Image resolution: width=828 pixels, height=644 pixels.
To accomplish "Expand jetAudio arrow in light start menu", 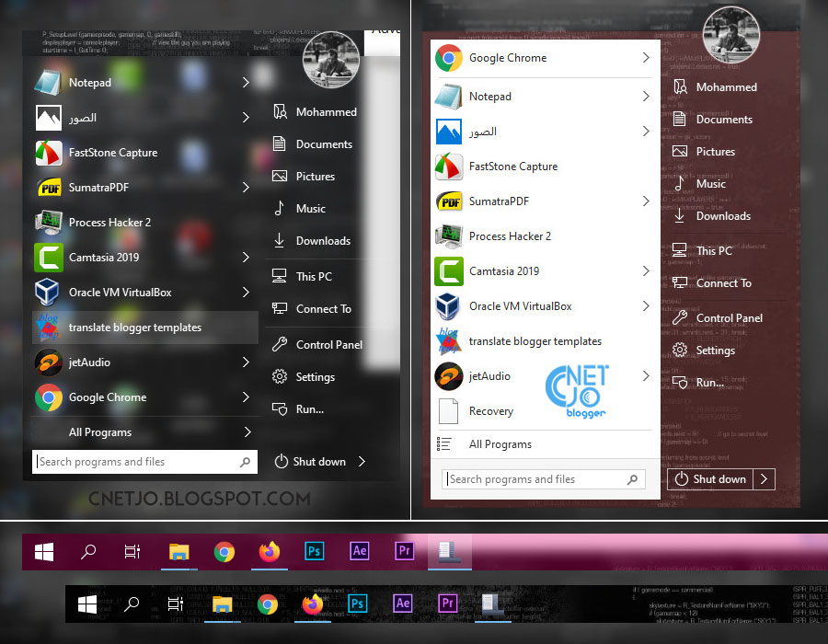I will coord(646,376).
